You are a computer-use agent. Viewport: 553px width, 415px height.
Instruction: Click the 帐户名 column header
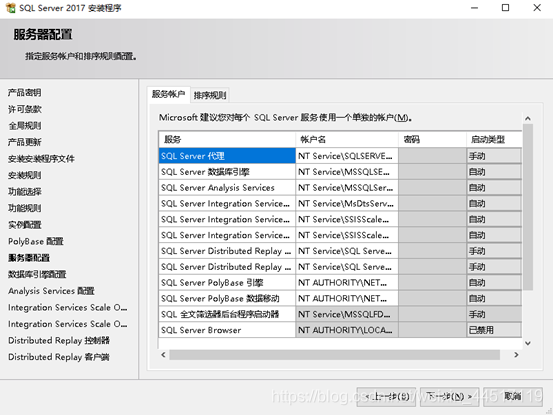point(347,140)
